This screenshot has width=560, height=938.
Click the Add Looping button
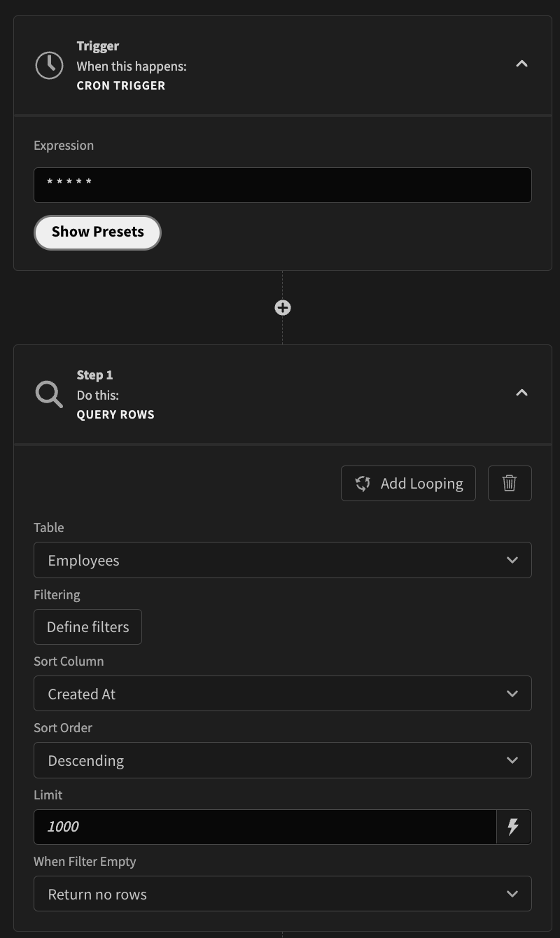[408, 483]
